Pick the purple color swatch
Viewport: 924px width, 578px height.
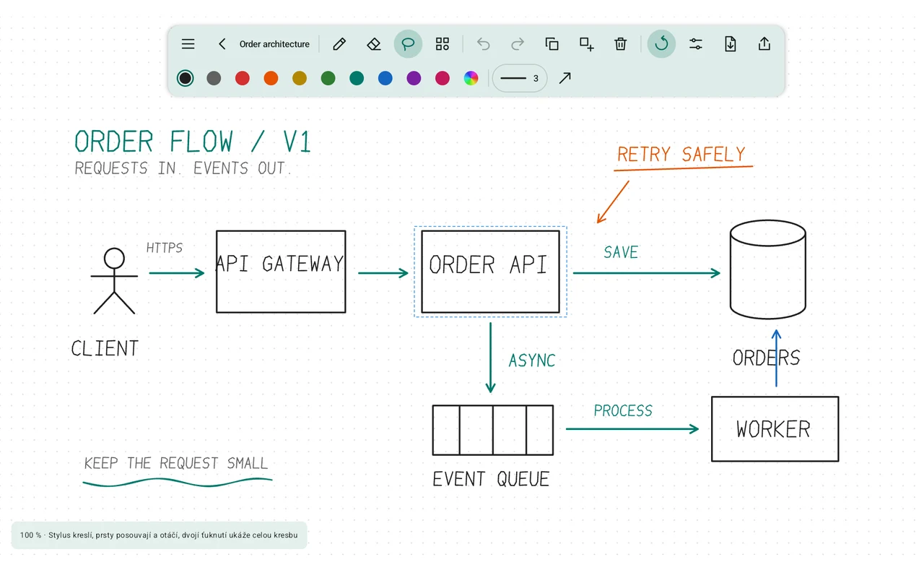tap(414, 78)
